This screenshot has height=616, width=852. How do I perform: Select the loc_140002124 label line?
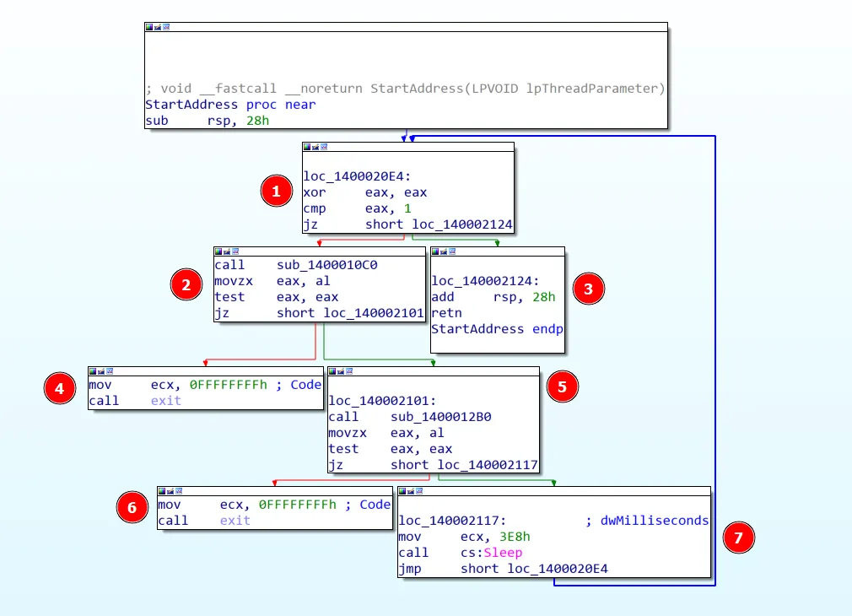485,281
